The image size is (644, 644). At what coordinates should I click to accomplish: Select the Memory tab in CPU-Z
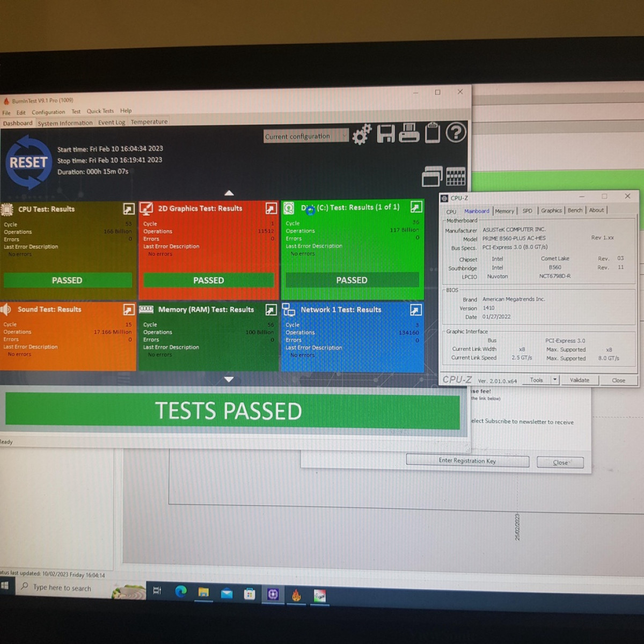(x=504, y=211)
